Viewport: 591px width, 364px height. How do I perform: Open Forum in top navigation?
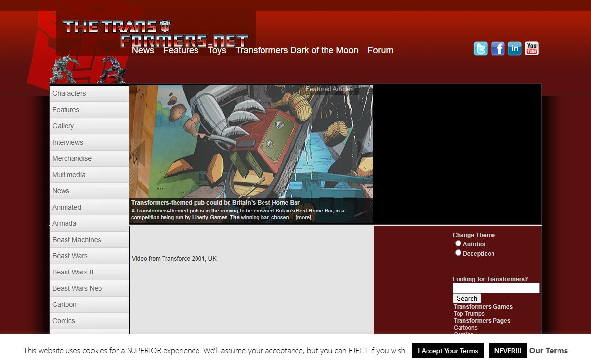[x=380, y=50]
